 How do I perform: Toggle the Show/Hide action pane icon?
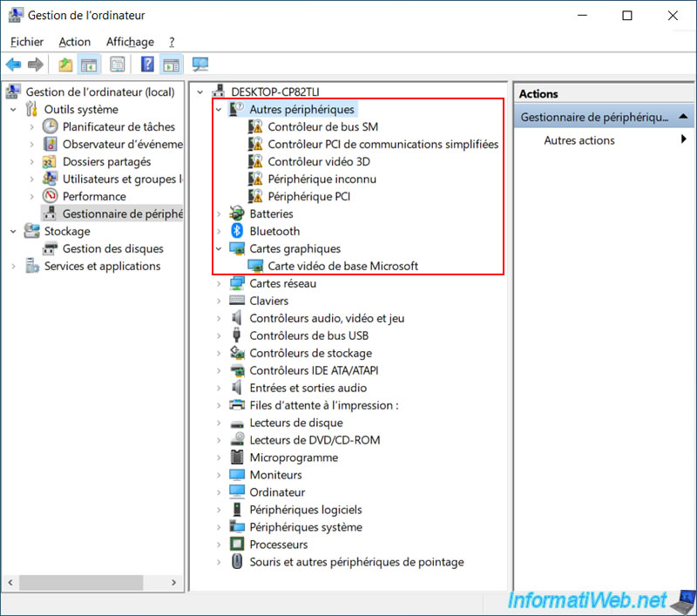[x=171, y=64]
